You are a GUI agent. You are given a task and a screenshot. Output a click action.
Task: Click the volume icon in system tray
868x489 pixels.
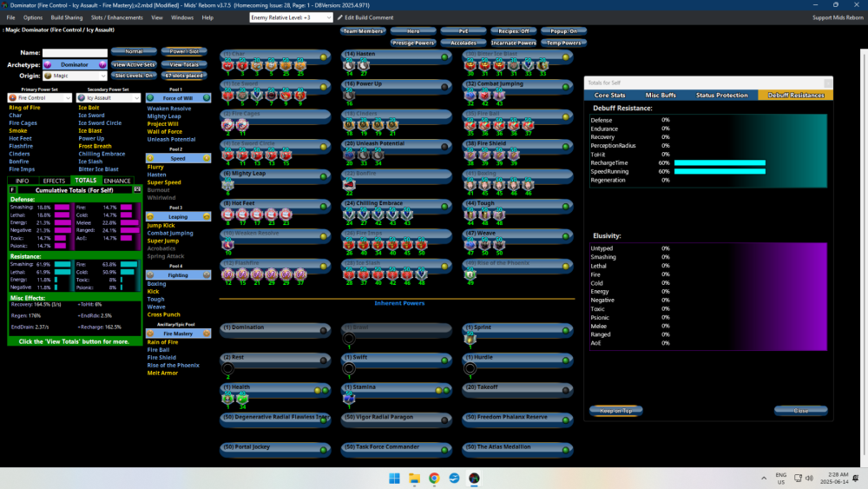[809, 479]
